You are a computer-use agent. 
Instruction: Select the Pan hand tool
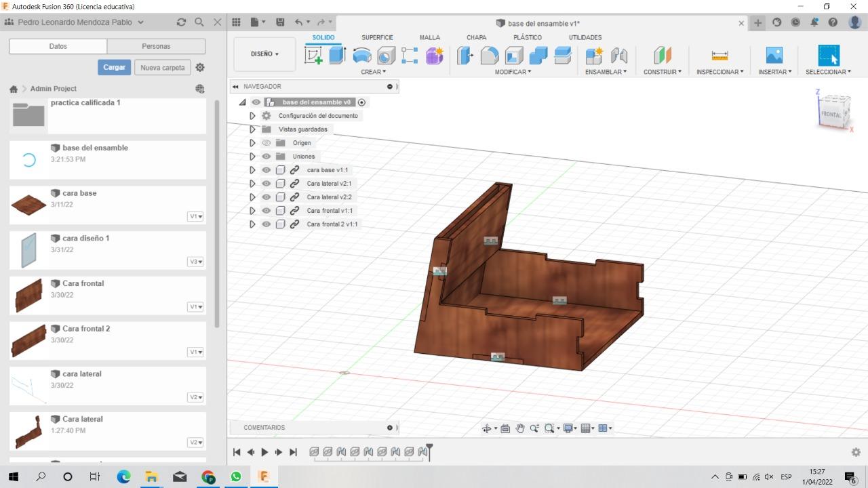(520, 428)
